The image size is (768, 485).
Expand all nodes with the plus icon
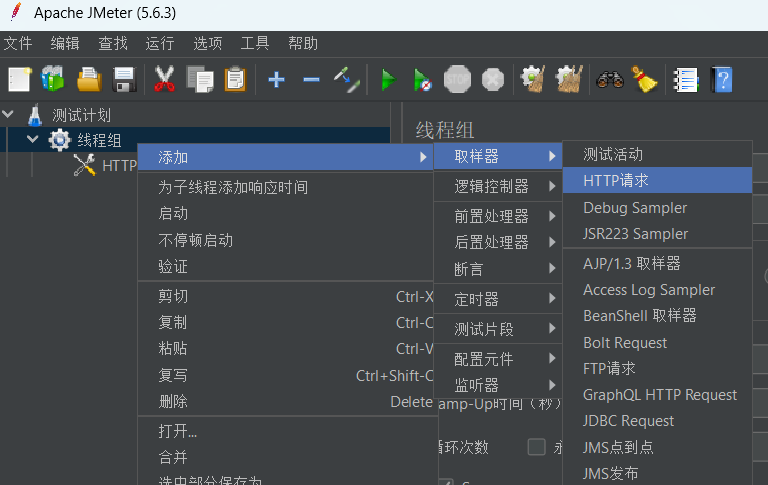[276, 79]
